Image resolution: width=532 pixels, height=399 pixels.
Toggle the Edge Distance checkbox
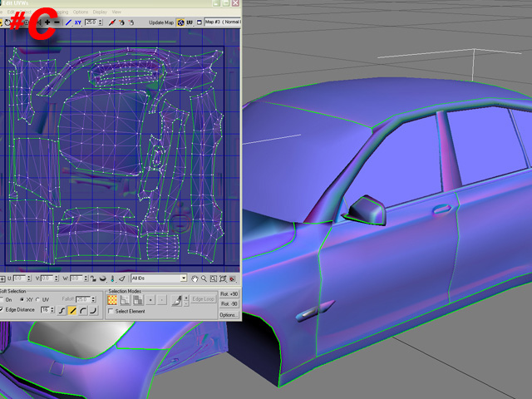click(2, 309)
